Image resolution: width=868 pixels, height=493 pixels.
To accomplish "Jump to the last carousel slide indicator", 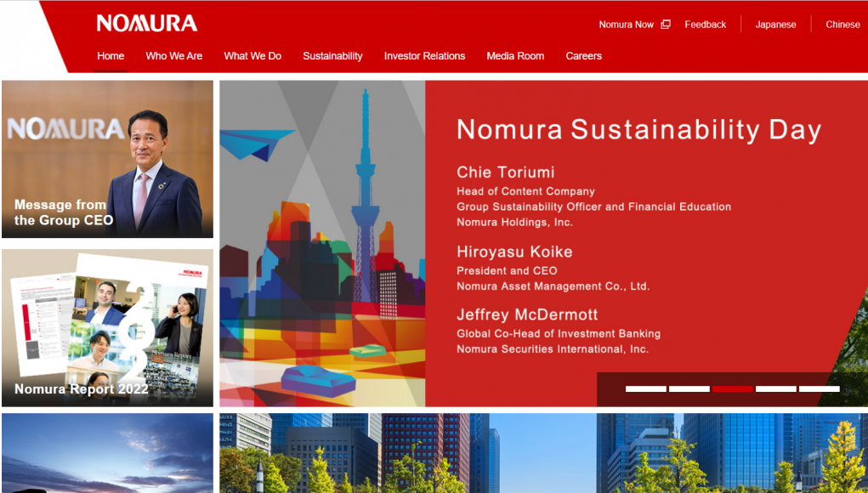I will click(x=819, y=389).
